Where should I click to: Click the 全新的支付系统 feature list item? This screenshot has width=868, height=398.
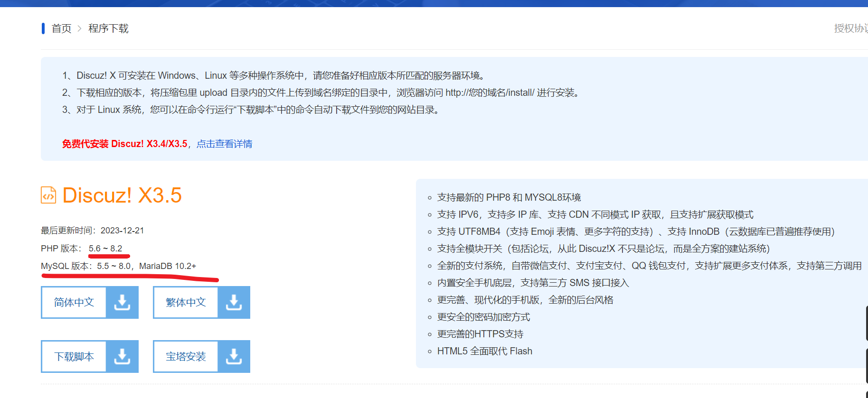pos(650,266)
